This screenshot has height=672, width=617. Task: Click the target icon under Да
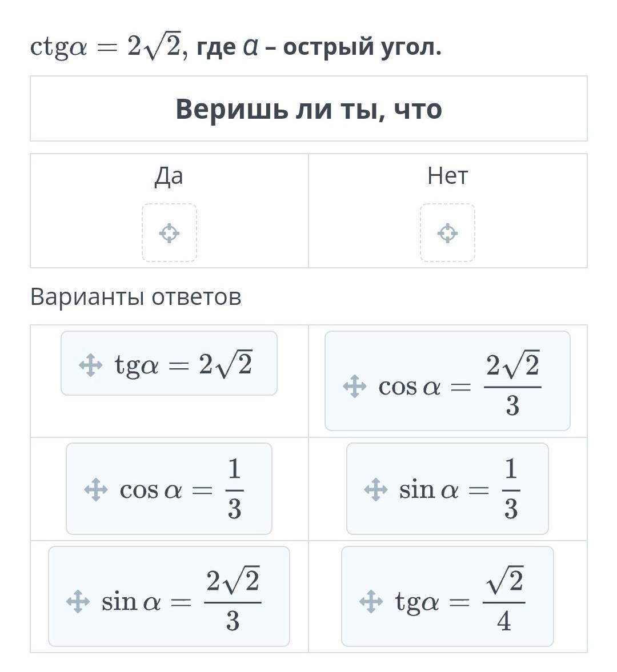click(169, 233)
